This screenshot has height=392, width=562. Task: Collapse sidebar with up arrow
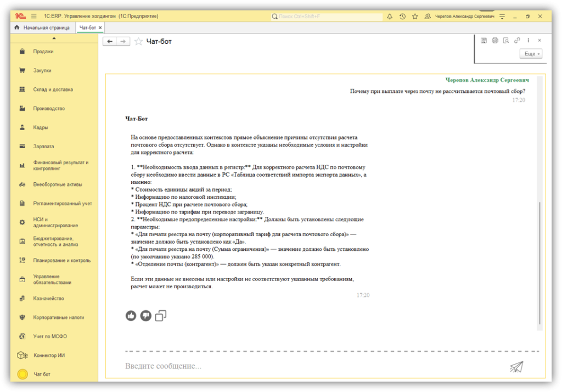click(x=54, y=38)
